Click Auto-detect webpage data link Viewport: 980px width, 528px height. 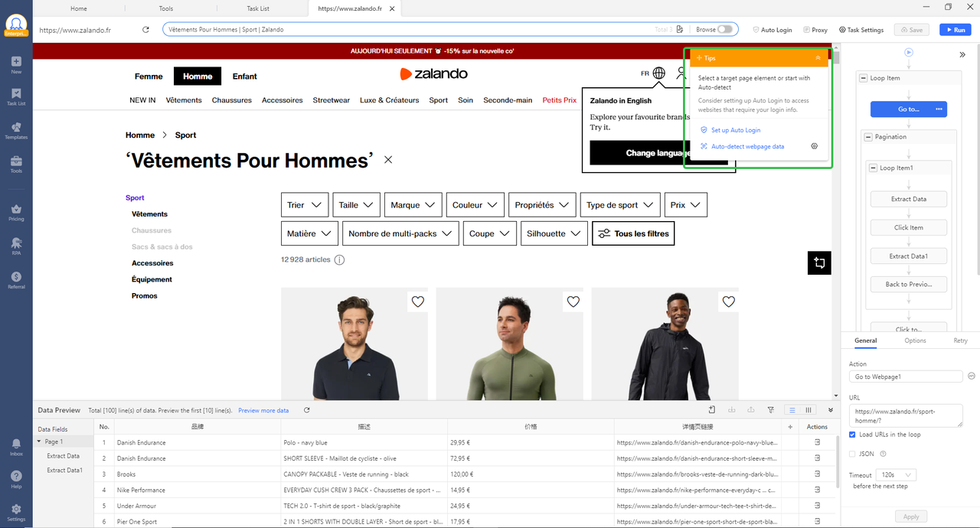[747, 146]
